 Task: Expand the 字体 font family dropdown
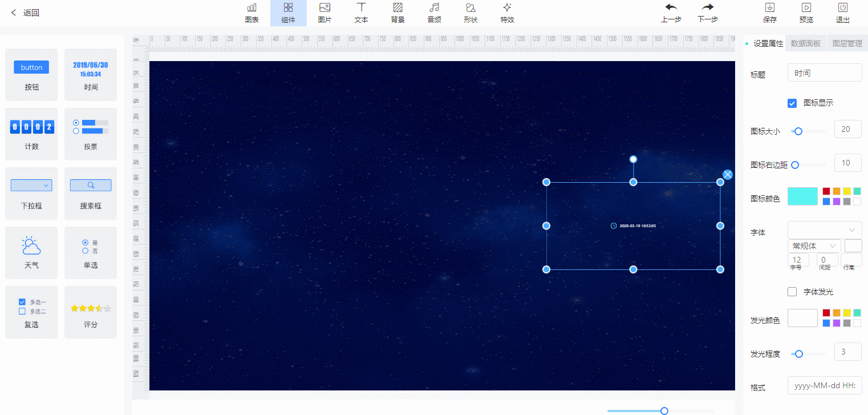[x=825, y=230]
